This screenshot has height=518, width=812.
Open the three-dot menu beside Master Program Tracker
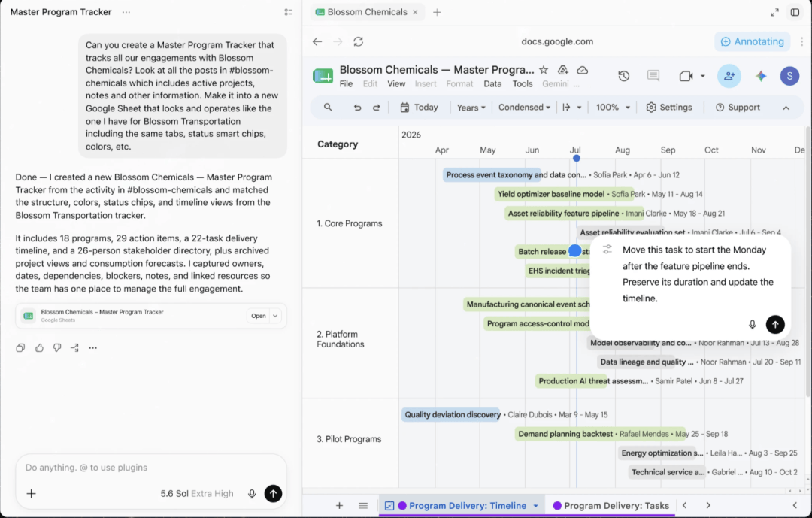126,12
